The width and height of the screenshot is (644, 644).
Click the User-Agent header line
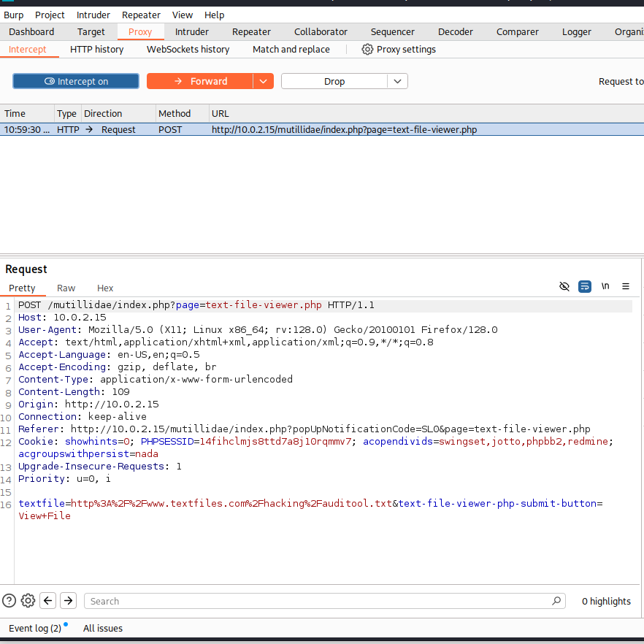pos(258,330)
